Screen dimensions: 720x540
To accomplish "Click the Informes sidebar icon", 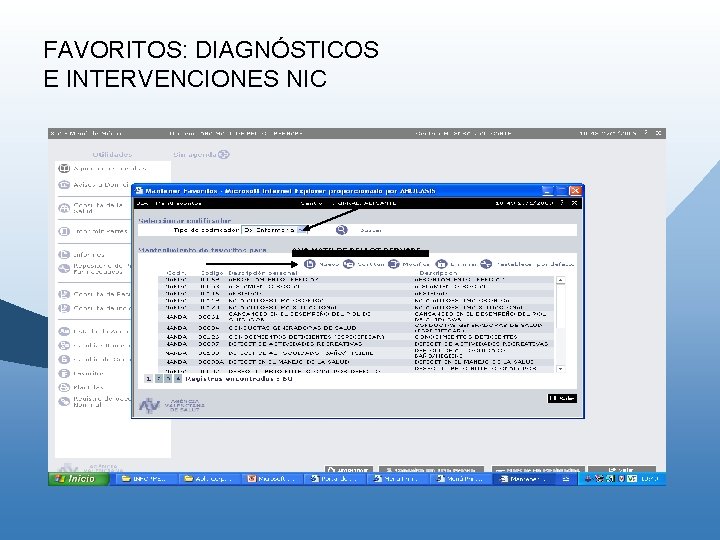I will (x=64, y=254).
